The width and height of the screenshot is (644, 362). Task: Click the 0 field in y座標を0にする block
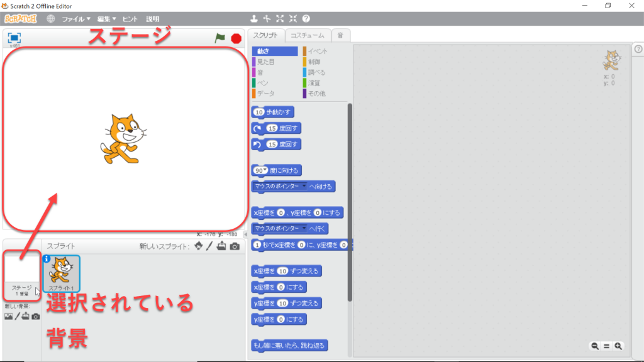pyautogui.click(x=281, y=319)
